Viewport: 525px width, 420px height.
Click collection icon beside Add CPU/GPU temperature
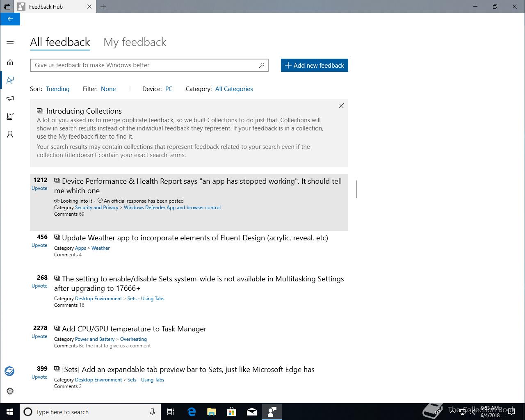(x=57, y=329)
